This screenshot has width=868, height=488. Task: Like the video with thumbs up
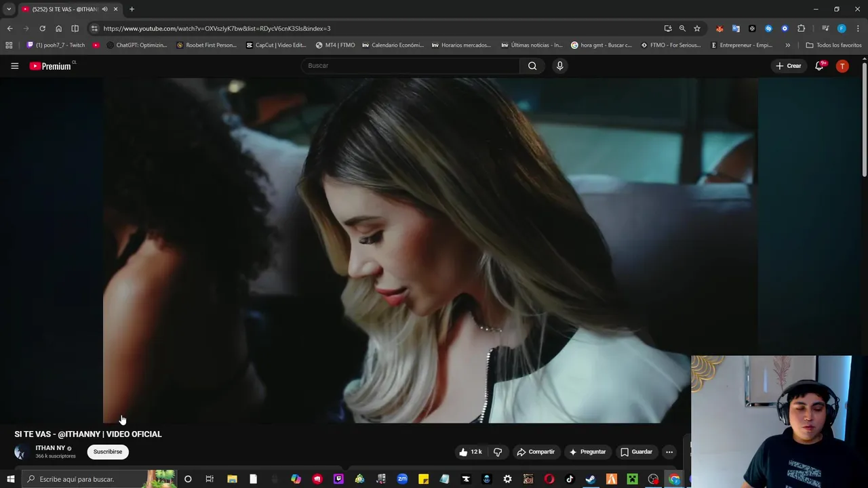pyautogui.click(x=470, y=452)
